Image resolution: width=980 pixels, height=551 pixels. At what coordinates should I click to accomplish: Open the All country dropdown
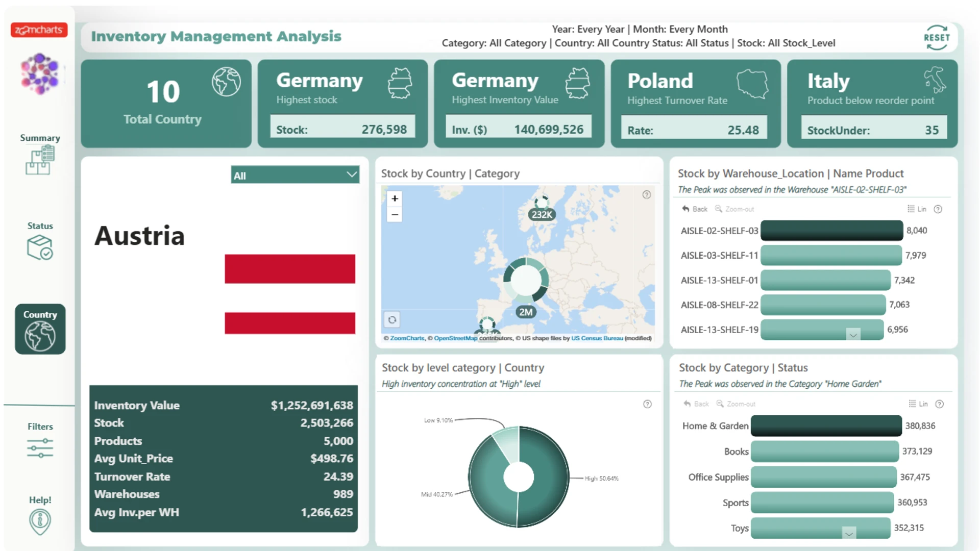coord(295,175)
